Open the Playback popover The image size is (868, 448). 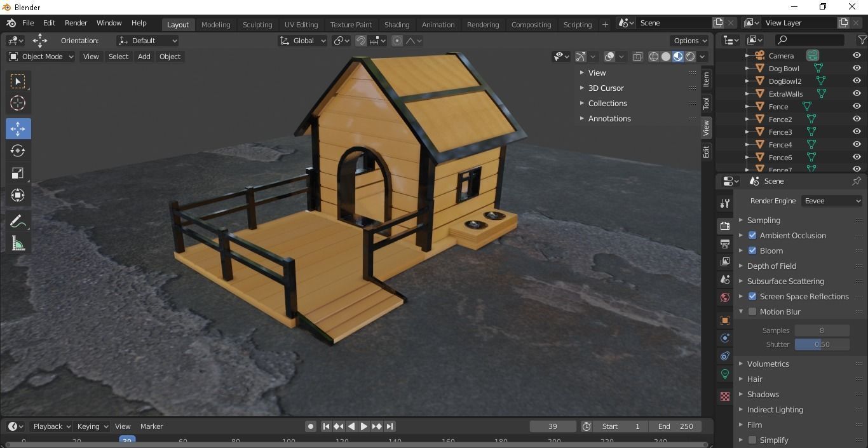tap(51, 426)
